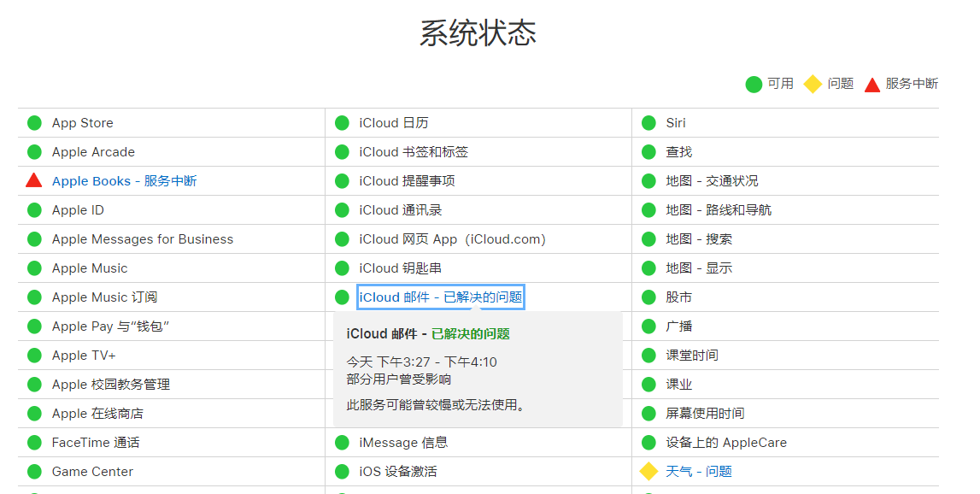Click the tooltip text 此服务可能曾较慢或无法使用。
Image resolution: width=980 pixels, height=494 pixels.
(436, 405)
